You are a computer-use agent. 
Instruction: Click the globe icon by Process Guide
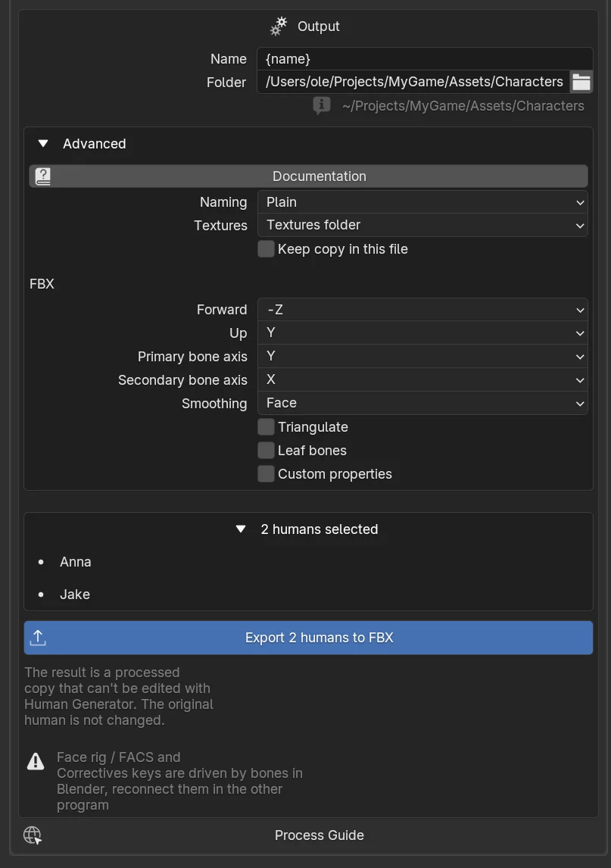point(32,835)
